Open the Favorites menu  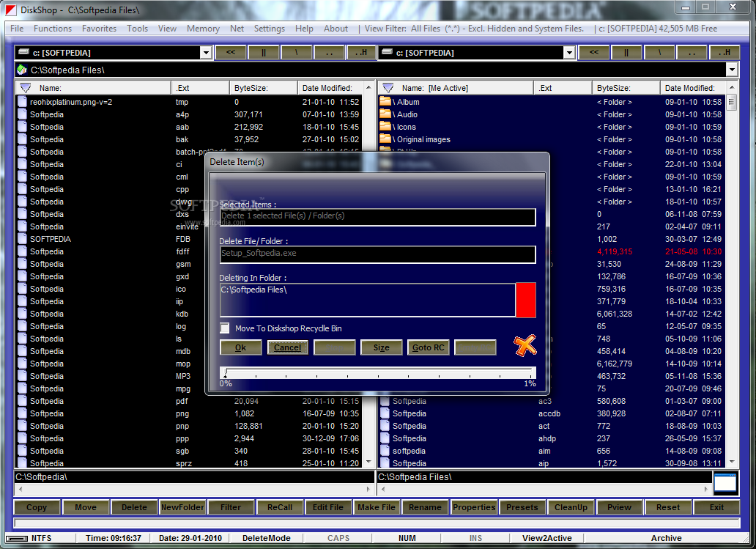[x=100, y=29]
